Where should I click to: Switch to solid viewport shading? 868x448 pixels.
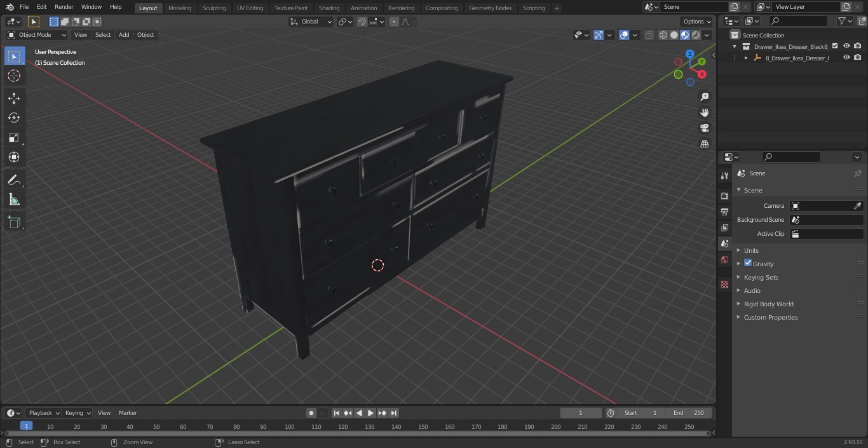tap(674, 35)
